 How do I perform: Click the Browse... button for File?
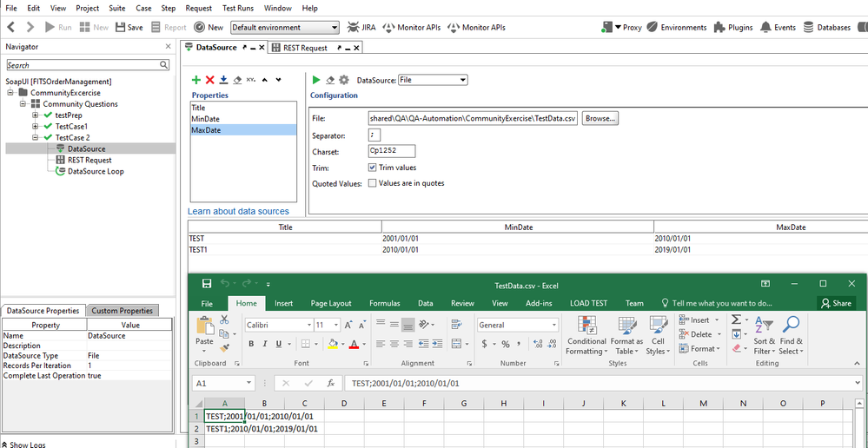[x=600, y=118]
